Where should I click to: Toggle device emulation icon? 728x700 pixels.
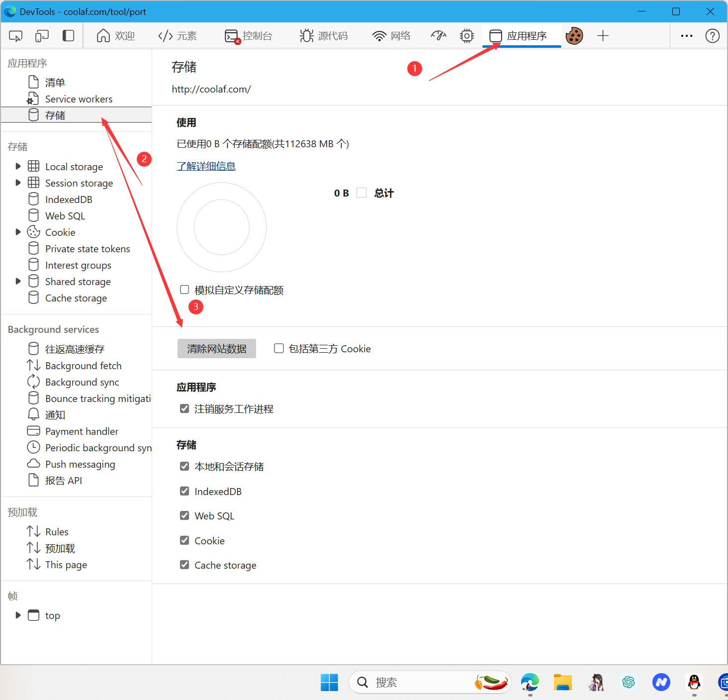(x=42, y=36)
